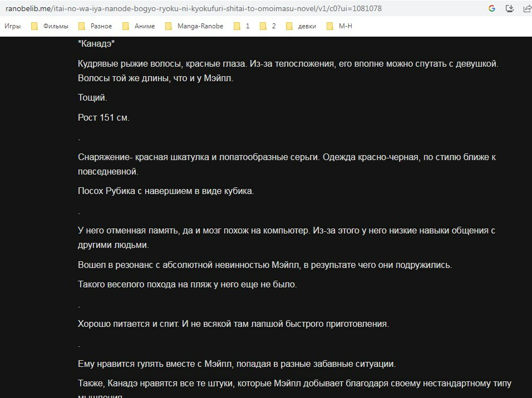Click the line starting "Вошел в резонанс"
Image resolution: width=532 pixels, height=398 pixels.
(265, 265)
